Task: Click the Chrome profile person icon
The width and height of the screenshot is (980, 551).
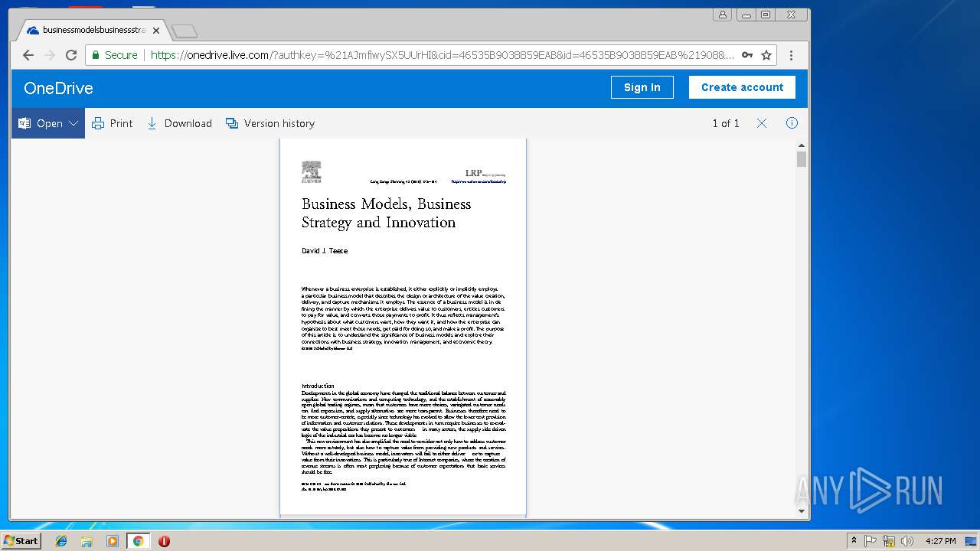Action: (722, 15)
